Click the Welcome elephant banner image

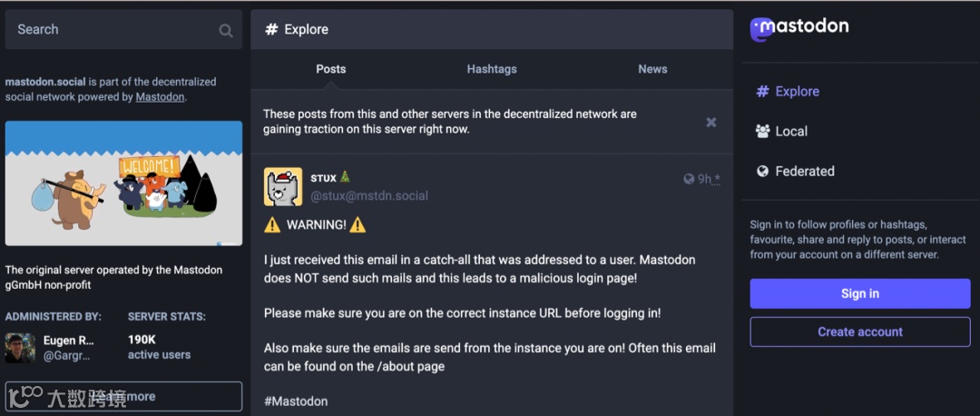coord(123,183)
